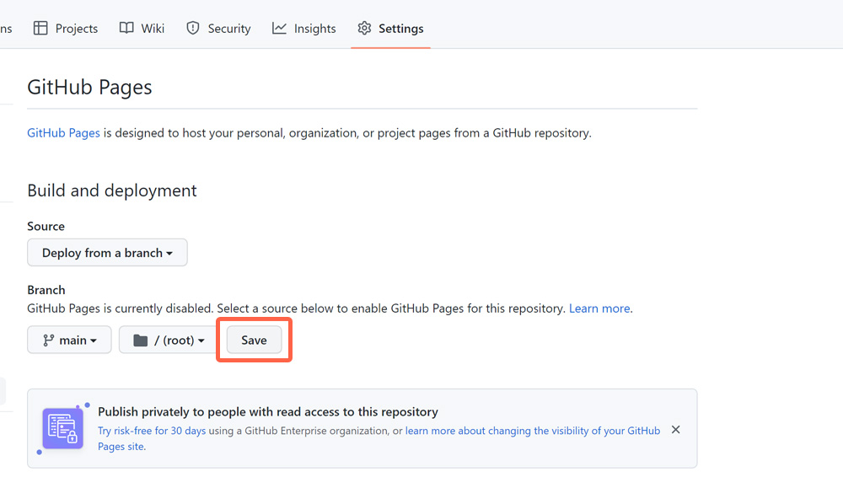The height and width of the screenshot is (504, 843).
Task: Follow the blue GitHub Pages link
Action: (63, 132)
